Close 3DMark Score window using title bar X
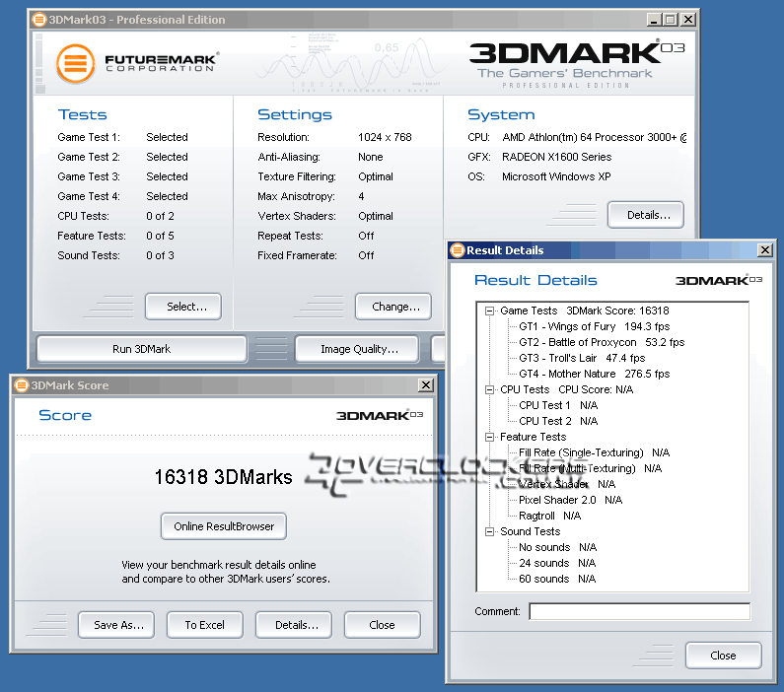The width and height of the screenshot is (784, 692). click(x=425, y=385)
